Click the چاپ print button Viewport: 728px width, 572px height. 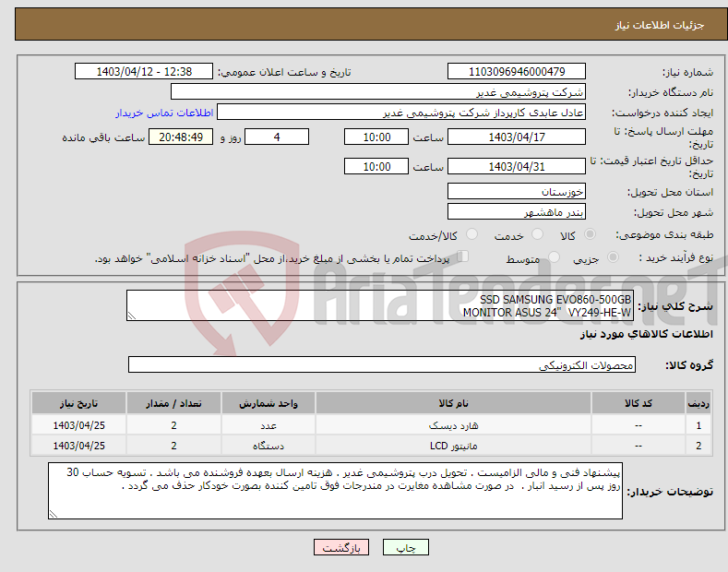coord(406,547)
